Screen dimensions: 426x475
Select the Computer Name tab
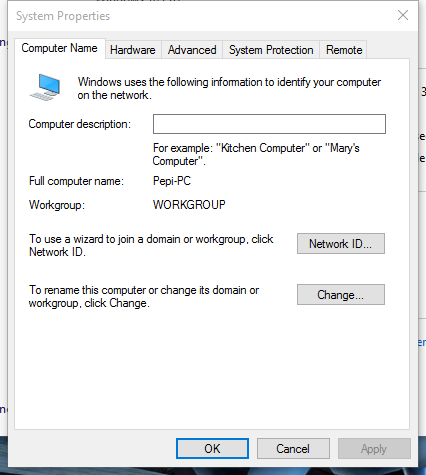point(60,48)
